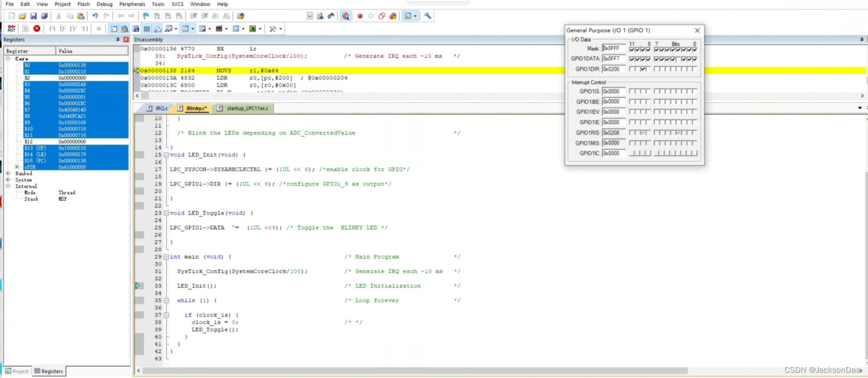868x378 pixels.
Task: Click the Step Over debug icon
Action: (63, 29)
